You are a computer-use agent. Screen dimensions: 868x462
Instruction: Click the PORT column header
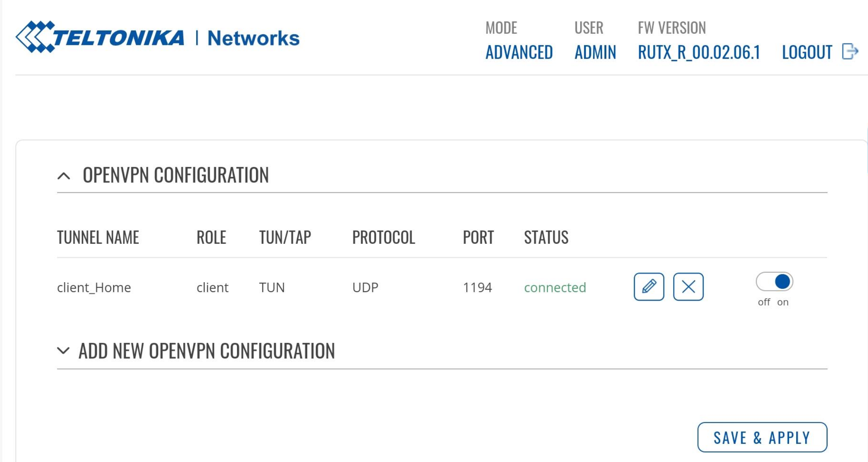(478, 238)
